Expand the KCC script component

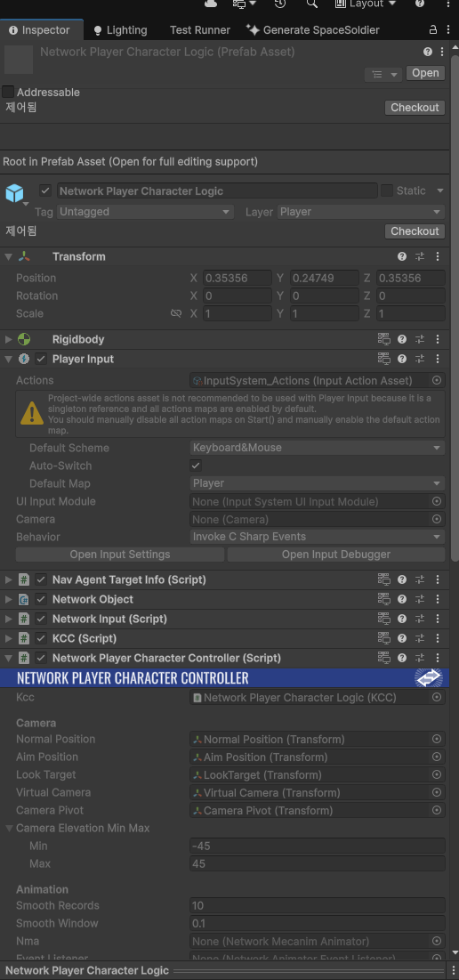[8, 639]
